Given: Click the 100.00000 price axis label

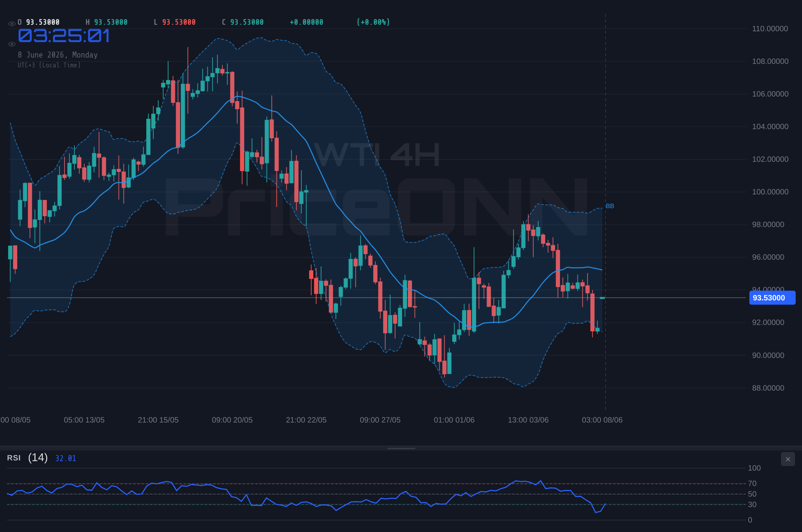Looking at the screenshot, I should (x=770, y=192).
